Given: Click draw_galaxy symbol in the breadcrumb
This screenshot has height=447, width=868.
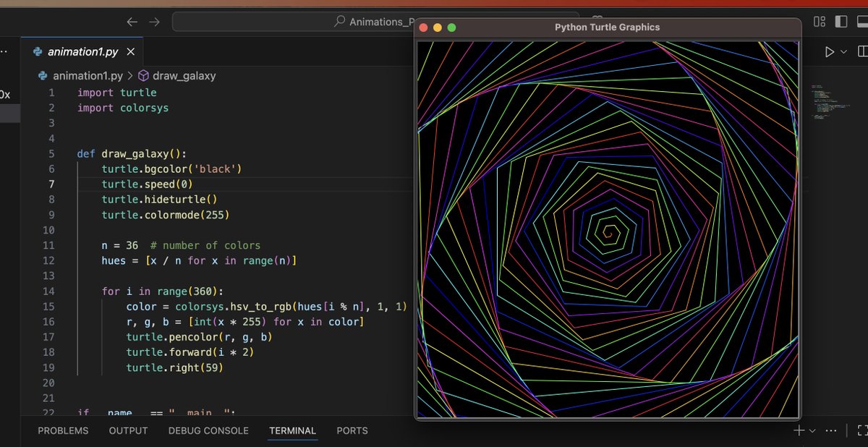Looking at the screenshot, I should coord(184,75).
